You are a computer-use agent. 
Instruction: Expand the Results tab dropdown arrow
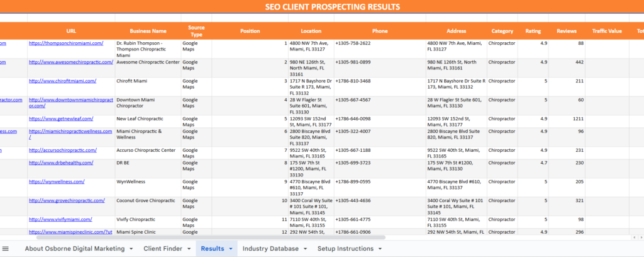231,249
